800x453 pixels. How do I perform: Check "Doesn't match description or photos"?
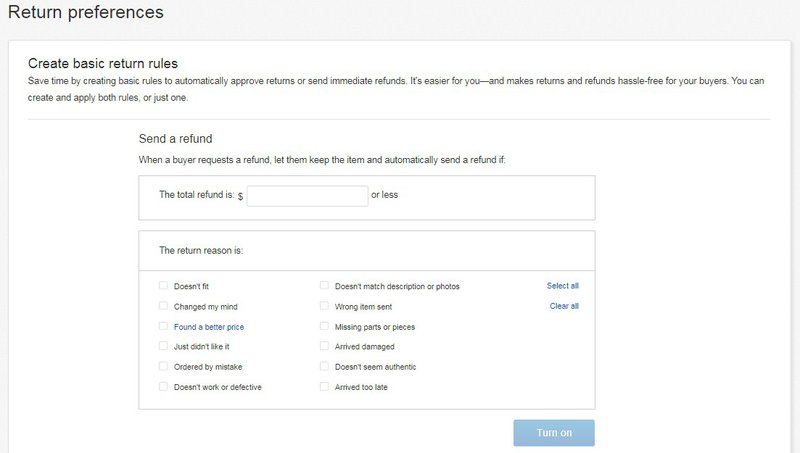point(324,286)
